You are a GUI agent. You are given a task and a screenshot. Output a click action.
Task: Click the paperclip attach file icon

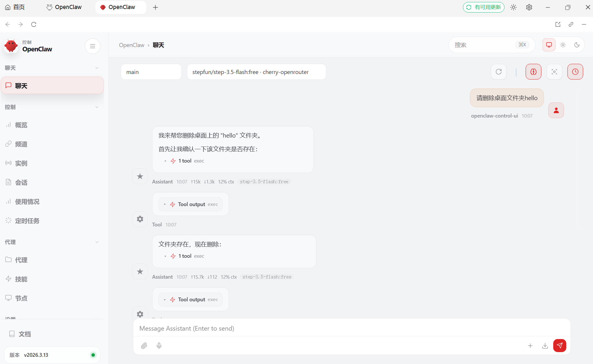tap(144, 345)
